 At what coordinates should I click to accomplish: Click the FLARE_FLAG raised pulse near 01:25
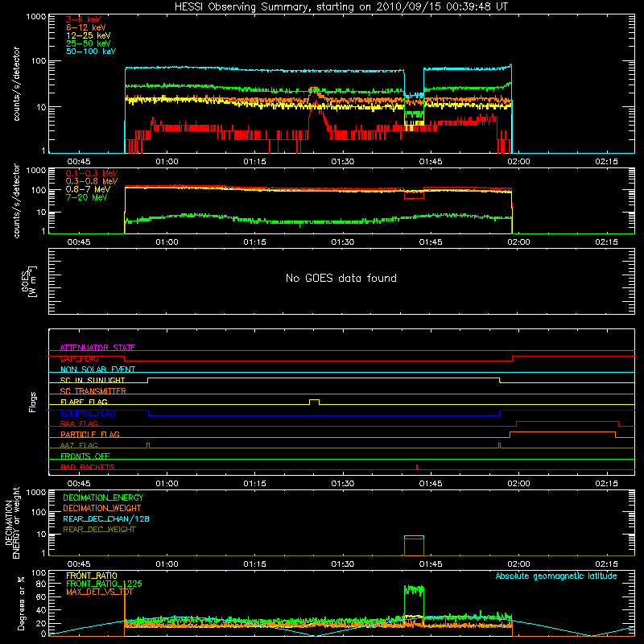pyautogui.click(x=314, y=401)
